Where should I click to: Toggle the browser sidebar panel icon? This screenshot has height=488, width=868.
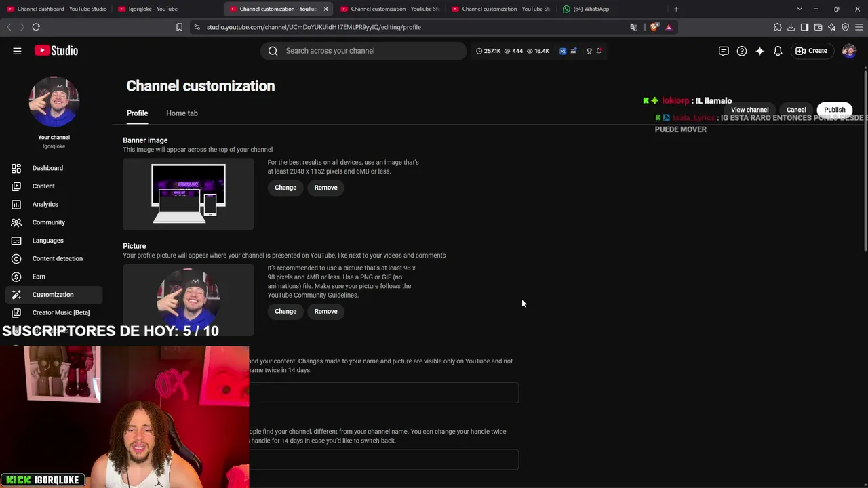(804, 27)
